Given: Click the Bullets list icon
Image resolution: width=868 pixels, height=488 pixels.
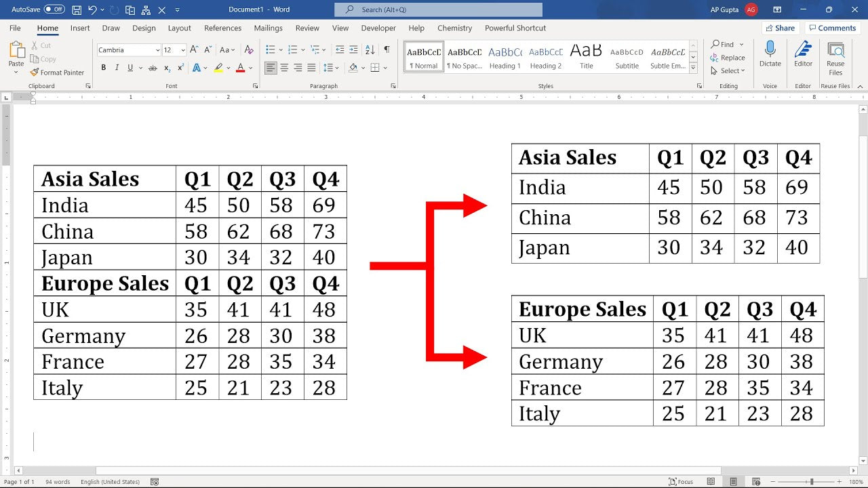Looking at the screenshot, I should pyautogui.click(x=270, y=49).
